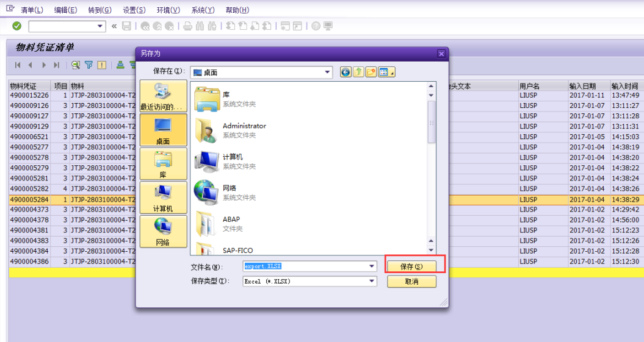Screen dimensions: 644x342
Task: Click the Last Page icon in the top toolbar
Action: coord(267,26)
